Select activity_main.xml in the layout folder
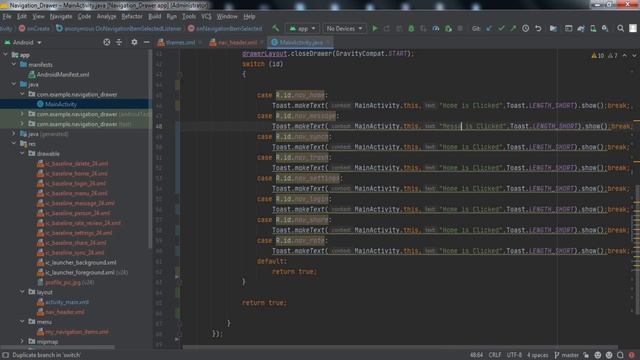The width and height of the screenshot is (640, 360). point(62,302)
